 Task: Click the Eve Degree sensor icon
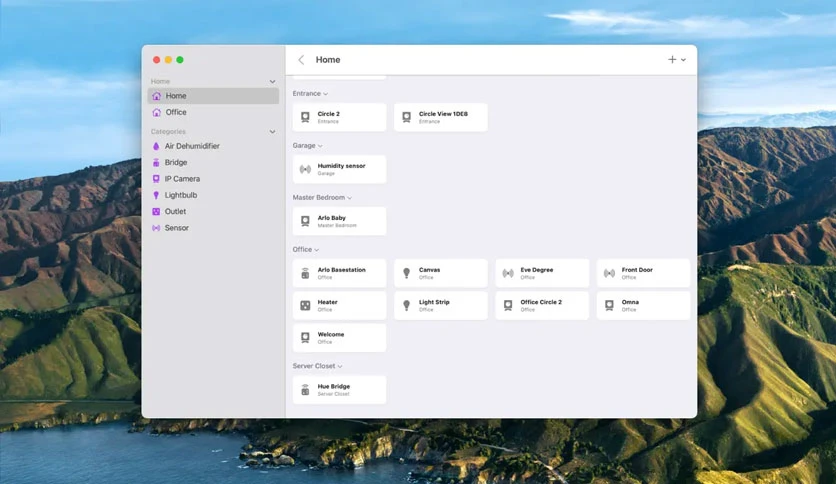pos(508,273)
